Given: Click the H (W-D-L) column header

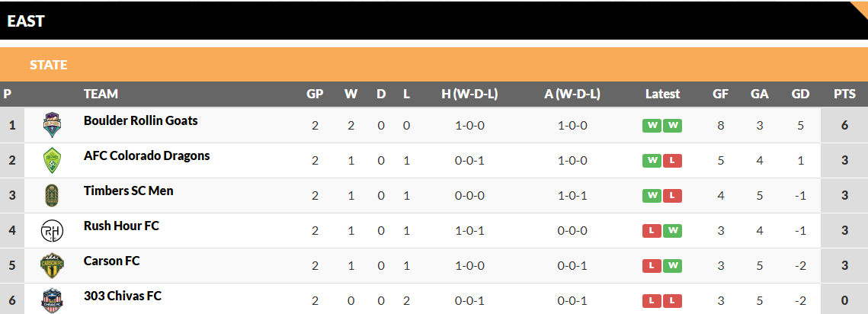Looking at the screenshot, I should pos(469,95).
